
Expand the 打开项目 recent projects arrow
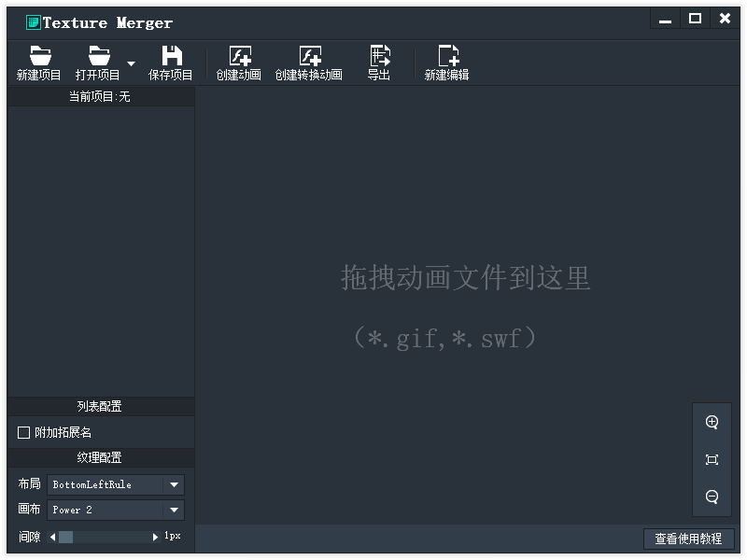131,63
